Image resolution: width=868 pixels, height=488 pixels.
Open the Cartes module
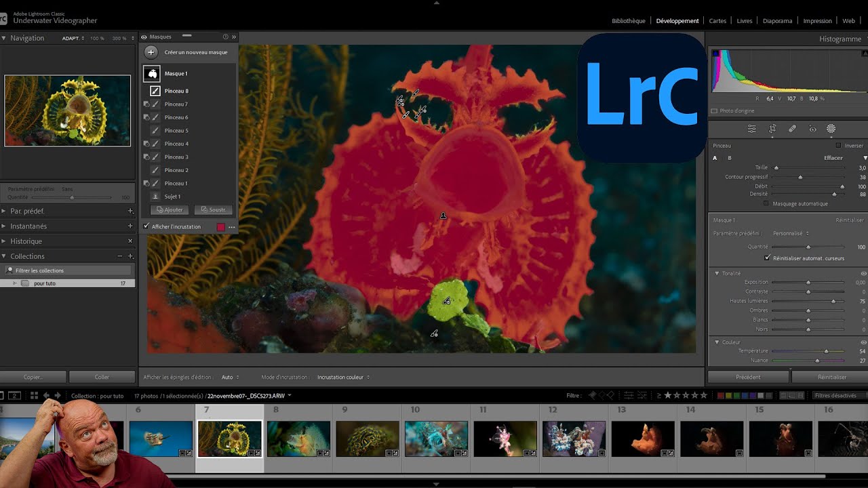[x=718, y=21]
